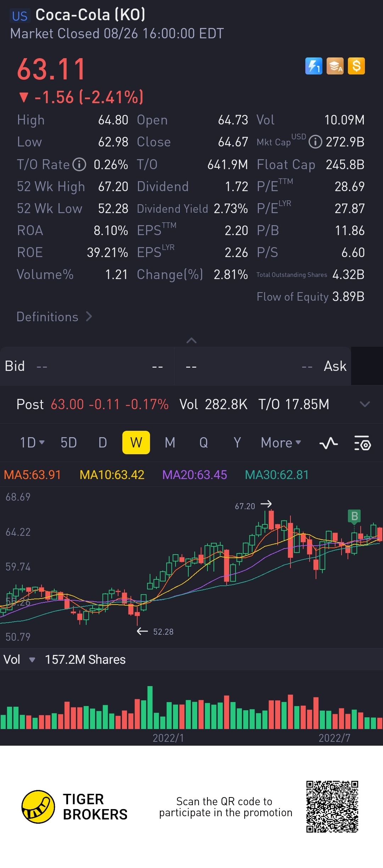Screen dimensions: 383x868
Task: Tap the blue lightning bolt badge icon
Action: click(x=314, y=66)
